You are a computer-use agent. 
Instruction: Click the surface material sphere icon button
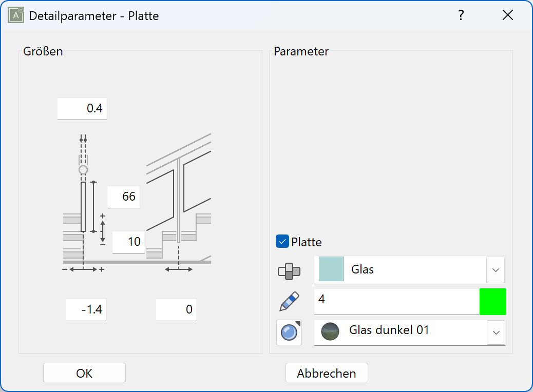click(289, 332)
